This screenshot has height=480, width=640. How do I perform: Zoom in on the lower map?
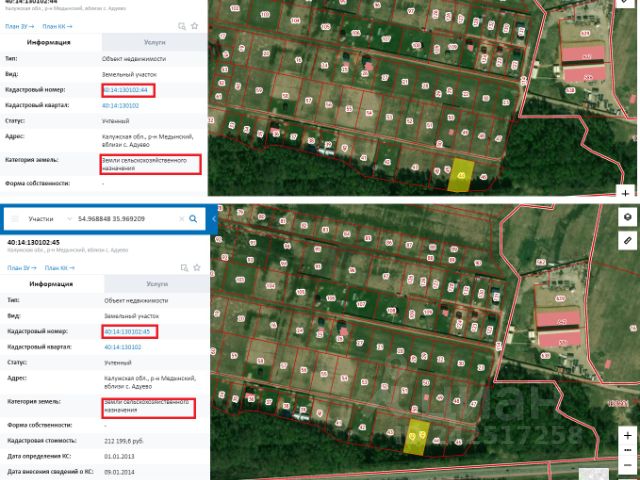click(627, 436)
